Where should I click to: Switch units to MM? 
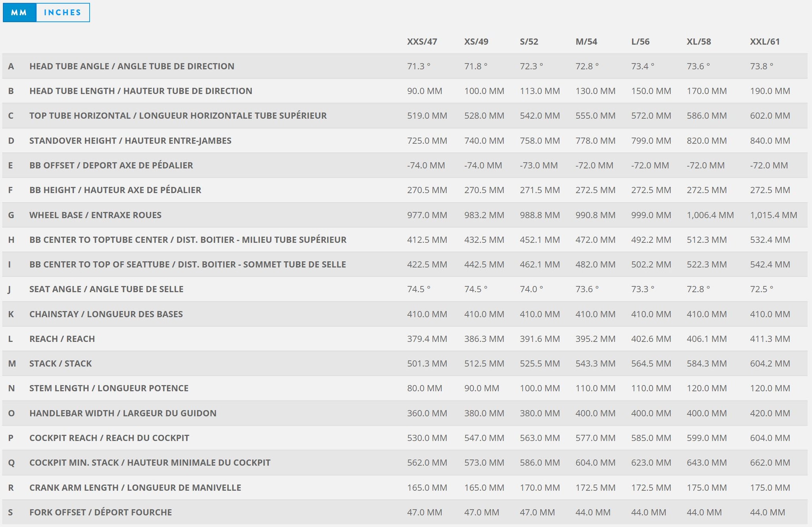pos(19,12)
